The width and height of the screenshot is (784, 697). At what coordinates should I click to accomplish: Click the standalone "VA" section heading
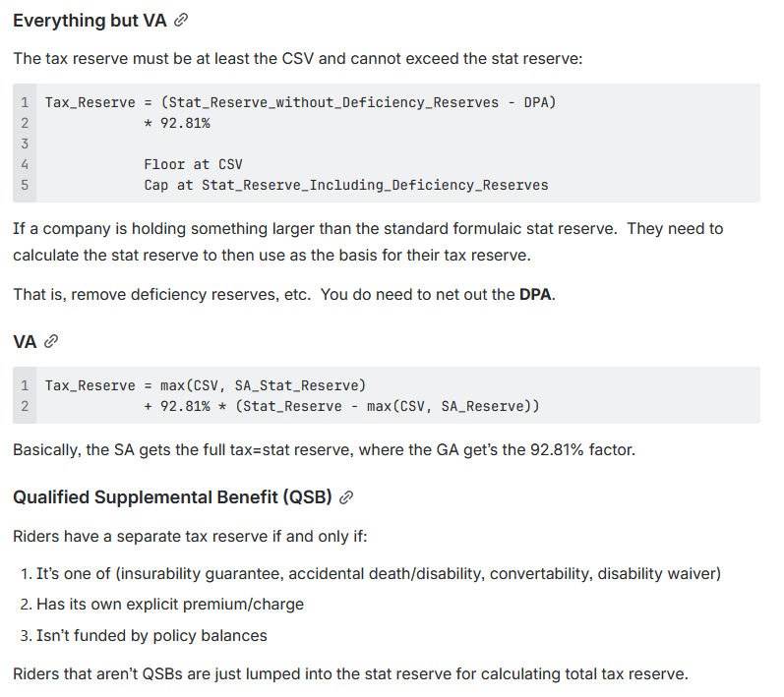[x=25, y=342]
